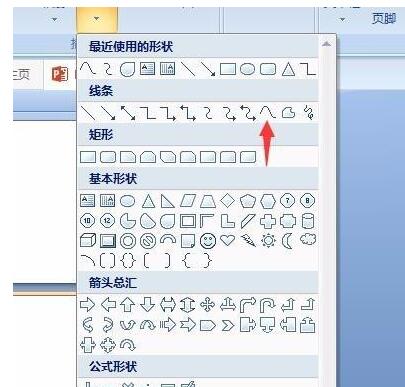
Task: Select Lightning Bolt shape
Action: (248, 240)
